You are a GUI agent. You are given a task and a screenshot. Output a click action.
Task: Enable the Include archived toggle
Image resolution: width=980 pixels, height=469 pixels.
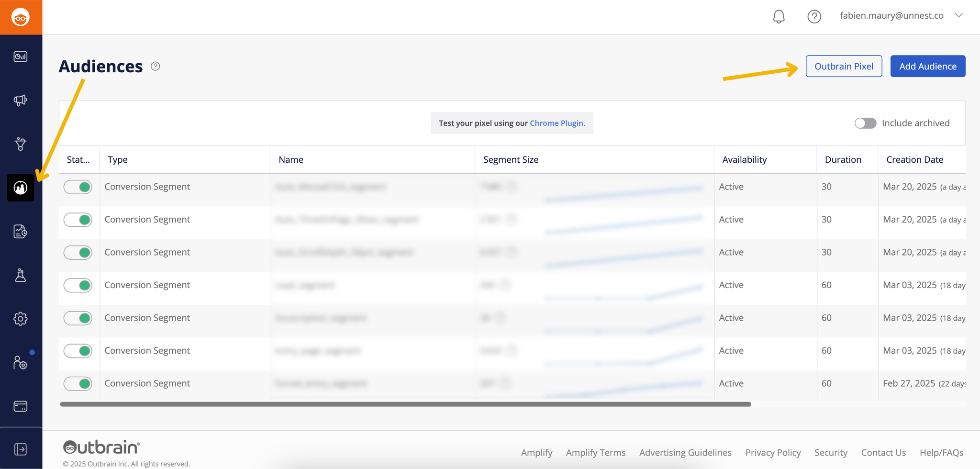[865, 123]
